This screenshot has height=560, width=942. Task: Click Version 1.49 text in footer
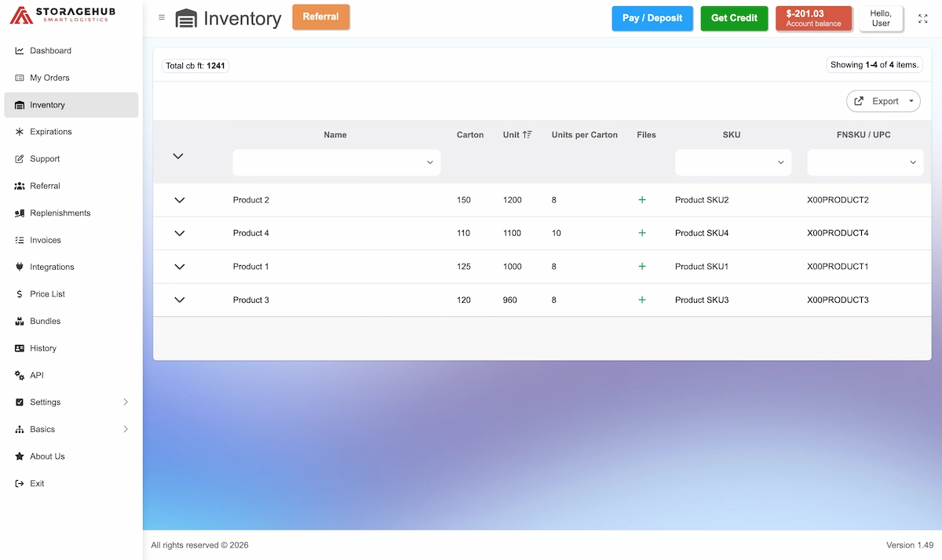[910, 545]
